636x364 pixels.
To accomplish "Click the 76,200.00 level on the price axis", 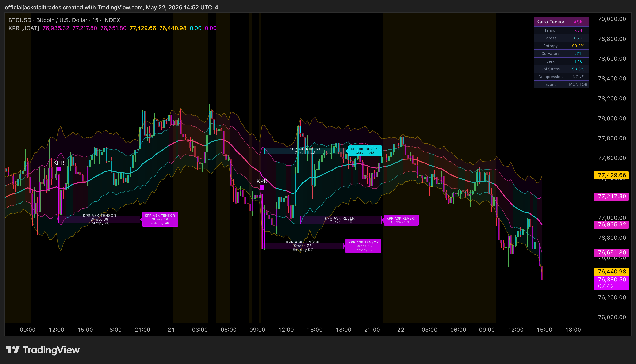I will point(612,297).
